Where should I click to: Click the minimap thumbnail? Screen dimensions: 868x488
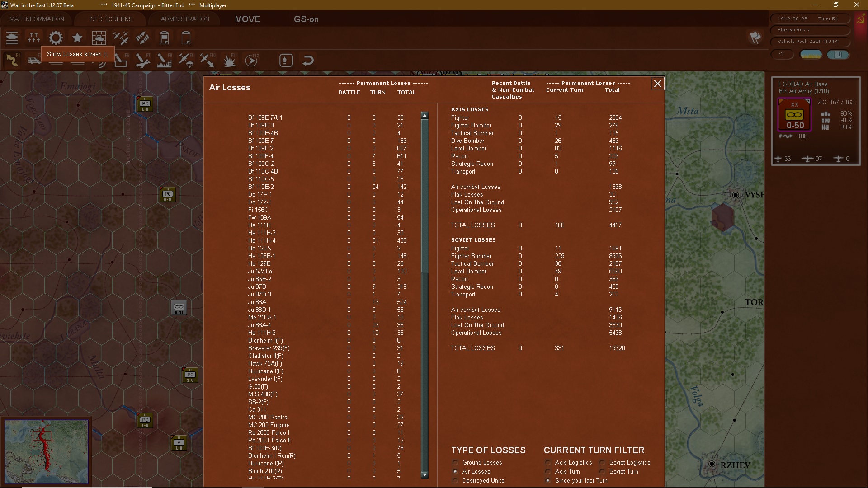[47, 452]
